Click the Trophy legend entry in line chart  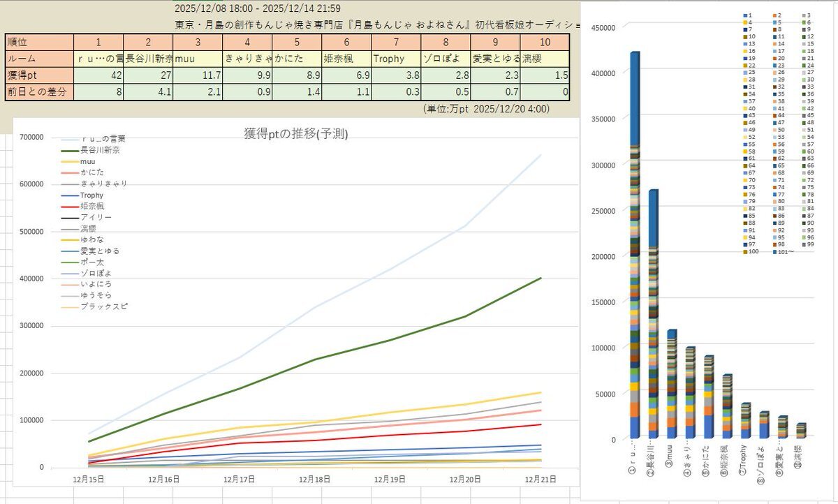(82, 195)
